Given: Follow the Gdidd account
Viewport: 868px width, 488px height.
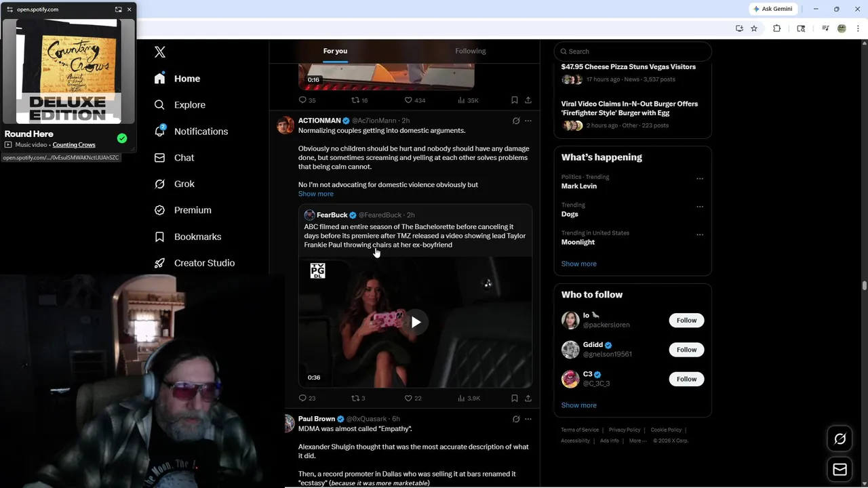Looking at the screenshot, I should (x=686, y=350).
